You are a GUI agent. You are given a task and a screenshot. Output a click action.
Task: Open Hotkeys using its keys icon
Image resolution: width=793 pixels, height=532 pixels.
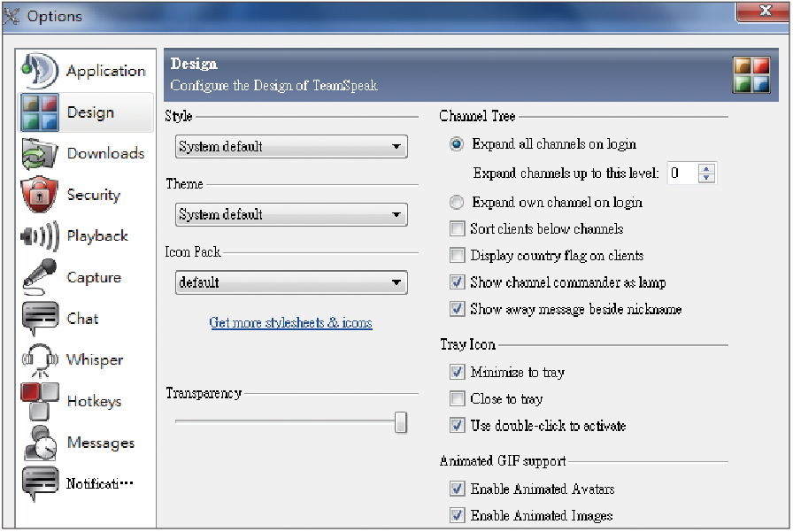[x=40, y=401]
